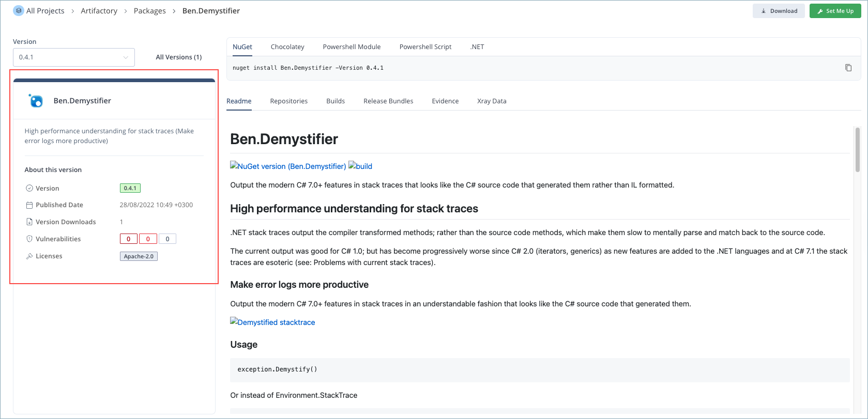The width and height of the screenshot is (868, 419).
Task: Click the Version checkmark icon
Action: click(x=29, y=188)
